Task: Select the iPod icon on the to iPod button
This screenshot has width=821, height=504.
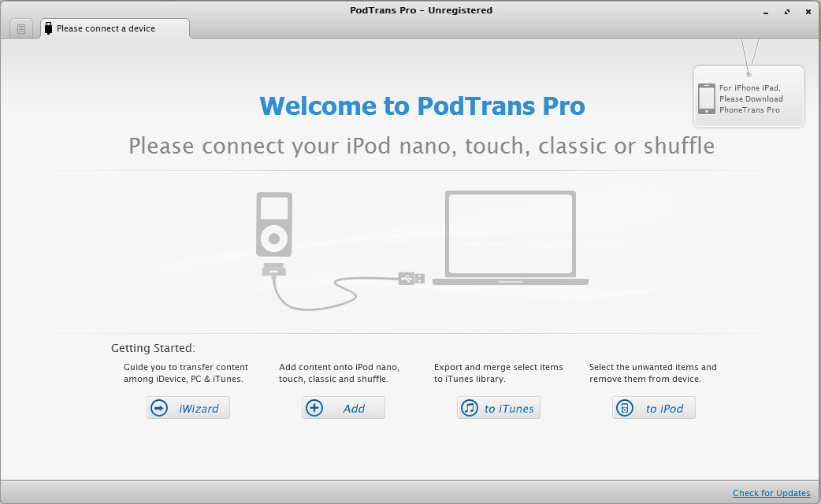Action: click(x=626, y=408)
